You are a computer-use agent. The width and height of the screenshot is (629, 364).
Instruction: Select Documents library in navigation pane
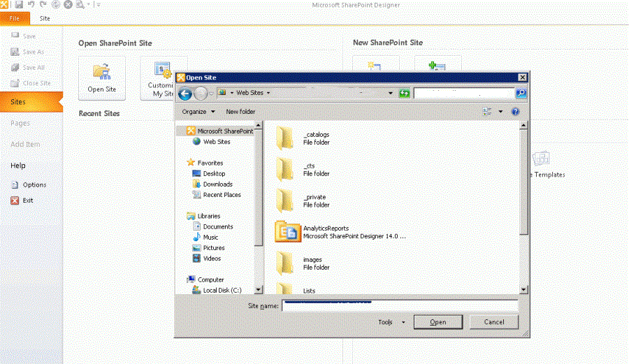(212, 226)
